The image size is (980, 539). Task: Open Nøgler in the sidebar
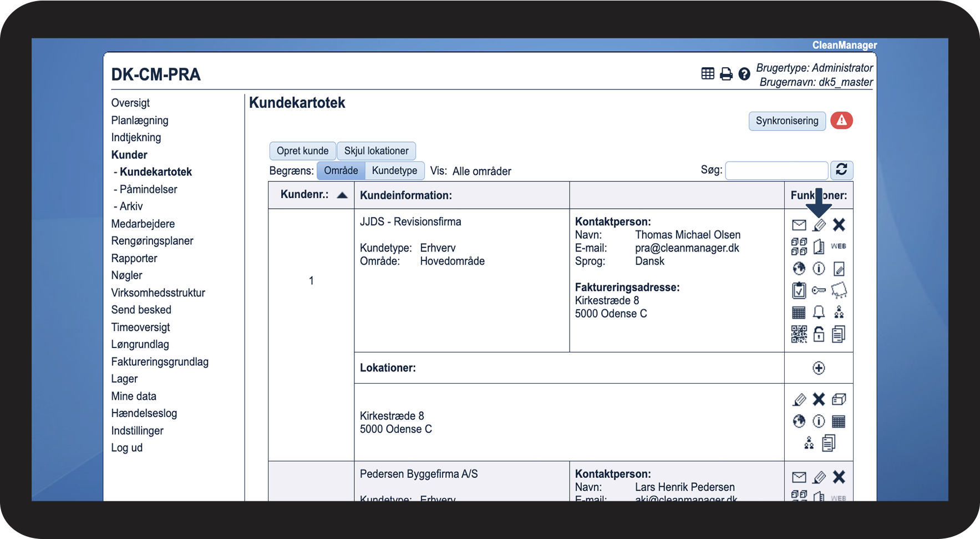[x=126, y=275]
